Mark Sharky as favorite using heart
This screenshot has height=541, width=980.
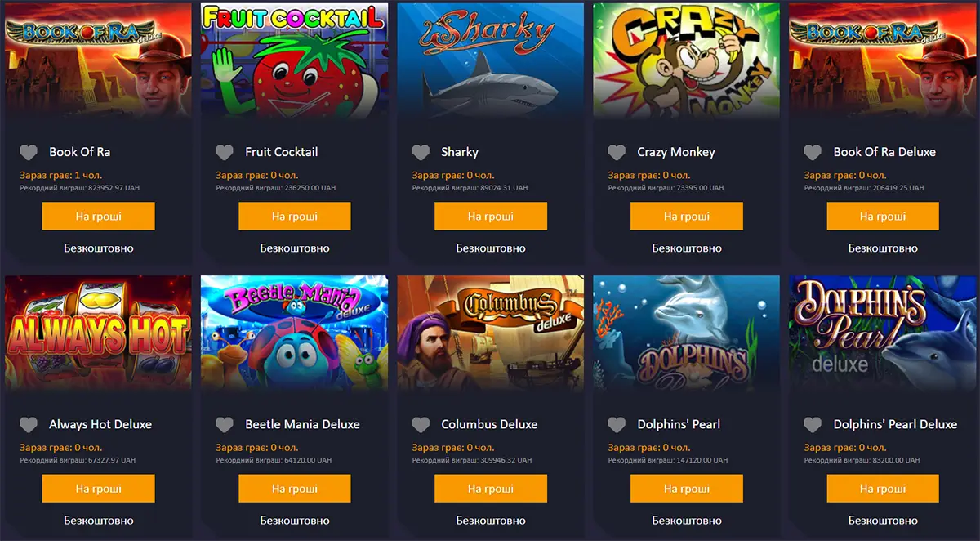[421, 152]
